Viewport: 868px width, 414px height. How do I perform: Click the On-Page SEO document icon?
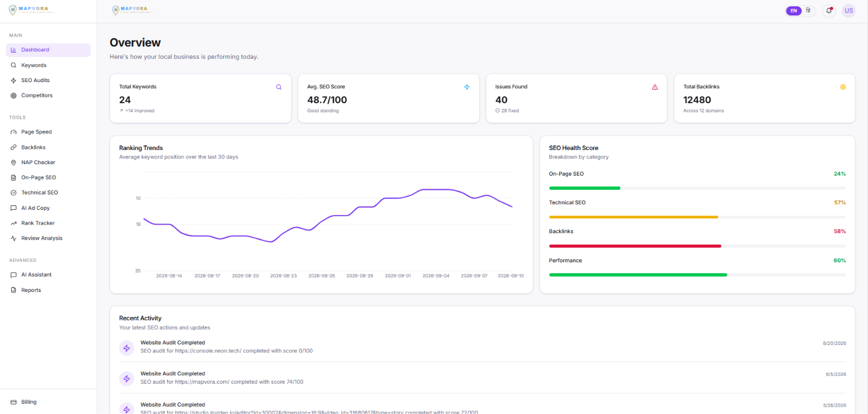(x=14, y=177)
